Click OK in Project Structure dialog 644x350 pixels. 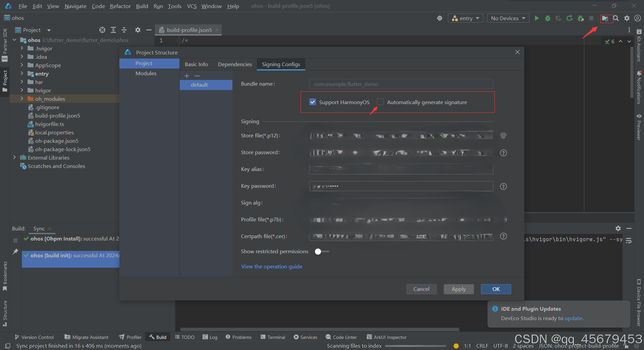click(496, 289)
